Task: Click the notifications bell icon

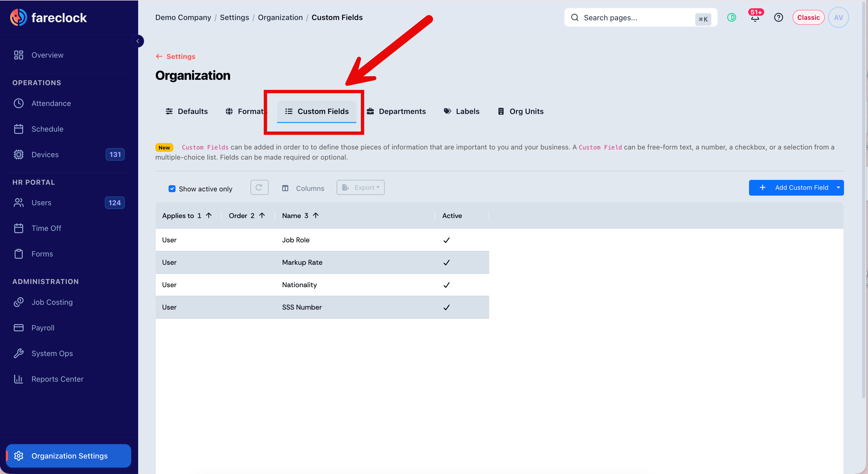Action: tap(755, 18)
